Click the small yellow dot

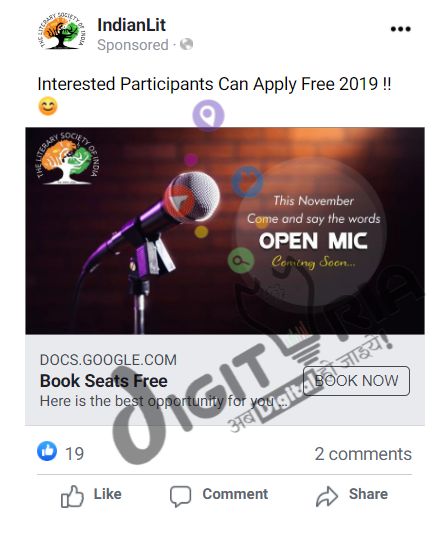(201, 232)
